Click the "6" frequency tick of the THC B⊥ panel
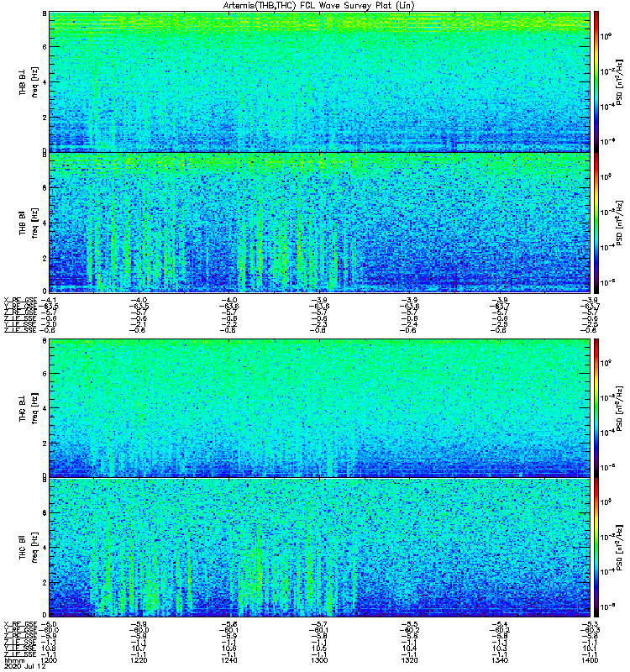630x672 pixels. point(45,374)
